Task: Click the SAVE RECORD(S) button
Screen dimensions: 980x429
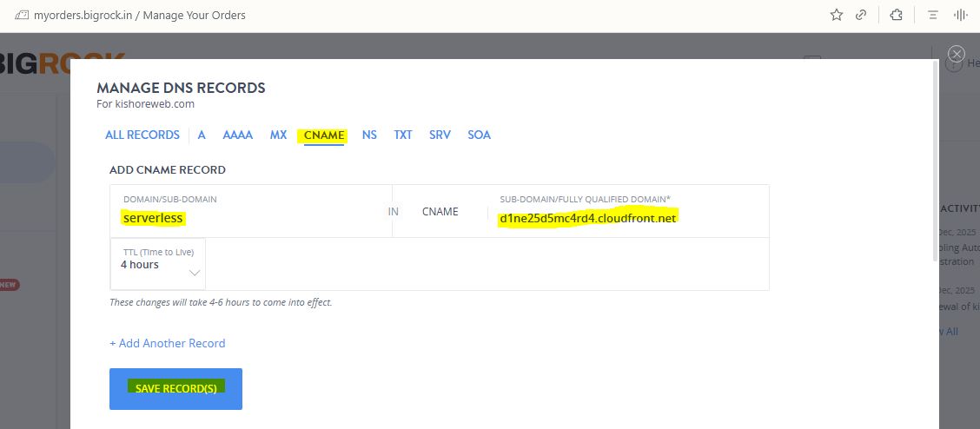Action: [175, 388]
